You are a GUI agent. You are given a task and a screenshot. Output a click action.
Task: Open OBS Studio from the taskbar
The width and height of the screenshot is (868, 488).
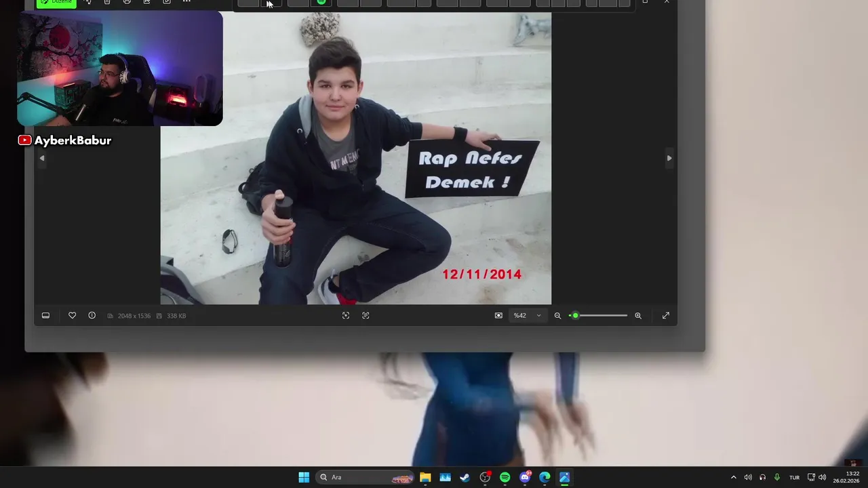(x=485, y=477)
